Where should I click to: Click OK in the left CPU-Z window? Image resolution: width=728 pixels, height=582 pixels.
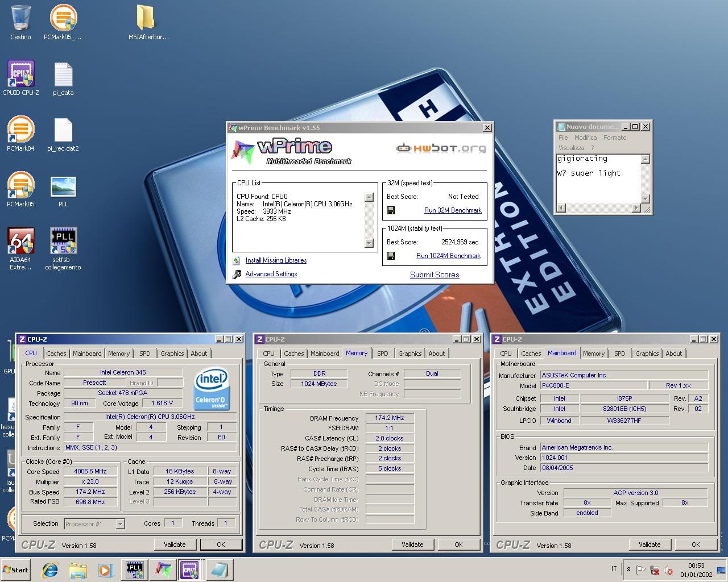[x=221, y=544]
